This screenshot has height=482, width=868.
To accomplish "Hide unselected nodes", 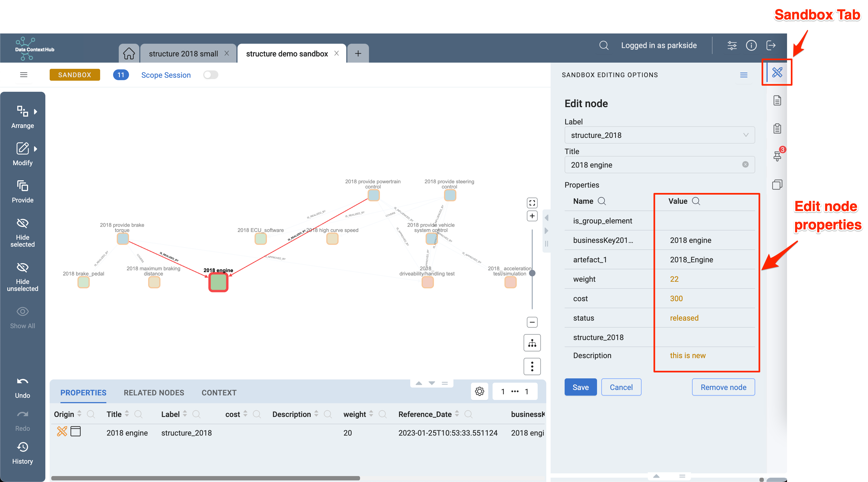I will pyautogui.click(x=23, y=277).
